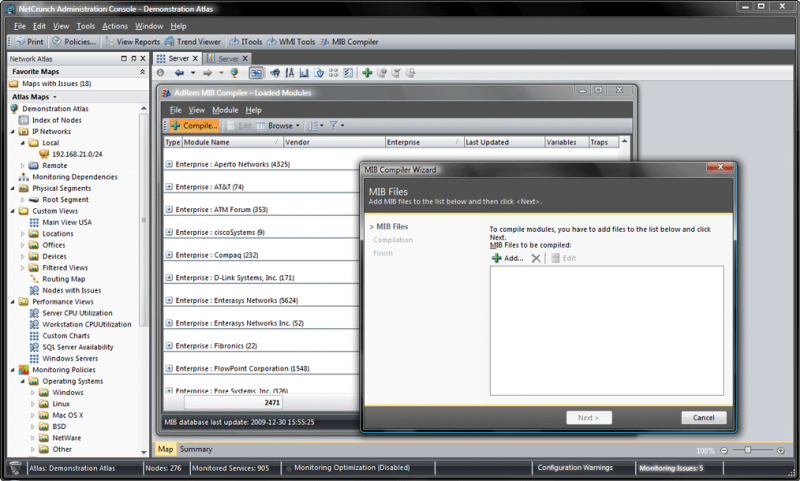Click the forward navigation arrow icon
Screen dimensions: 800x481
click(x=208, y=73)
